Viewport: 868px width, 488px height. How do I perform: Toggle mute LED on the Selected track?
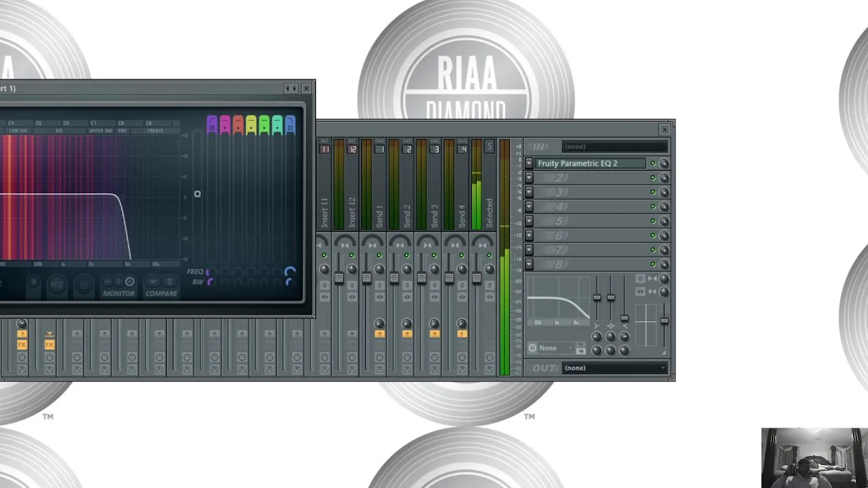[x=489, y=256]
